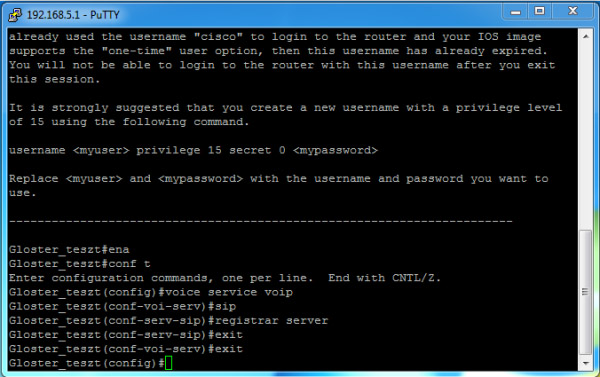Minimize the PuTTY window
This screenshot has width=600, height=377.
coord(515,12)
